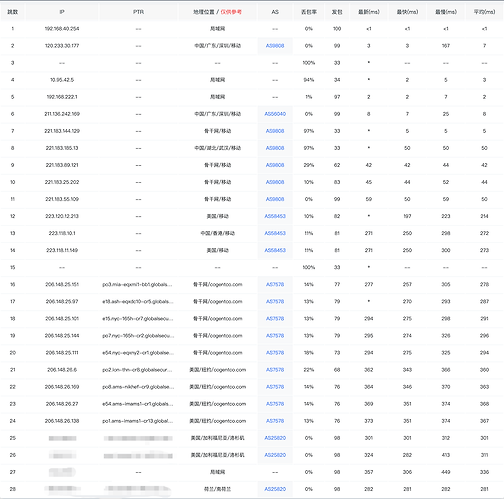Open the AS link in hop 28 row
This screenshot has height=499, width=504.
coord(275,489)
